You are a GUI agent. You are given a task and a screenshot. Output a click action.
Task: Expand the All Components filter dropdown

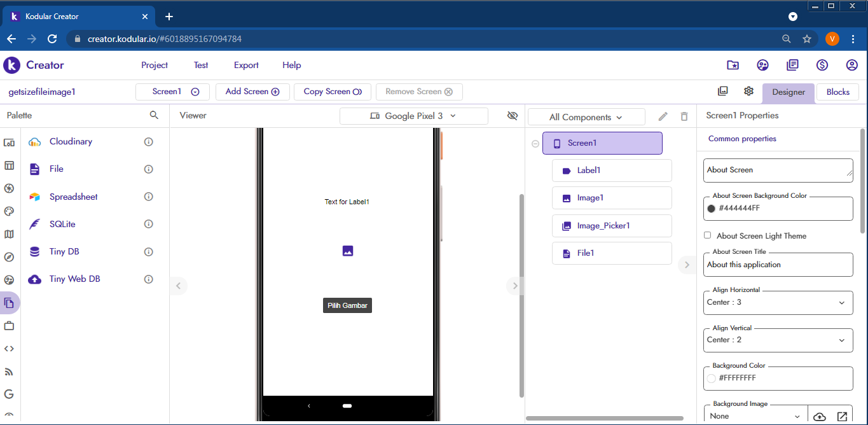point(586,117)
